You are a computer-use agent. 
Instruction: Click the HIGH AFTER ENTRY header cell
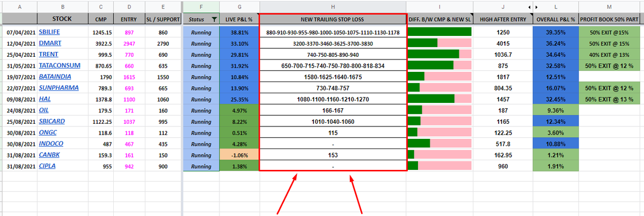coord(503,19)
